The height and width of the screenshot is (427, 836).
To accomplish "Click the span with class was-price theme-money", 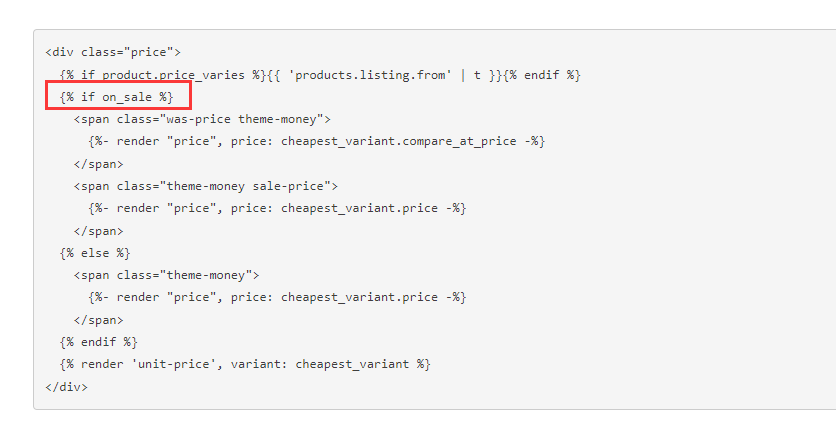I will click(x=202, y=119).
